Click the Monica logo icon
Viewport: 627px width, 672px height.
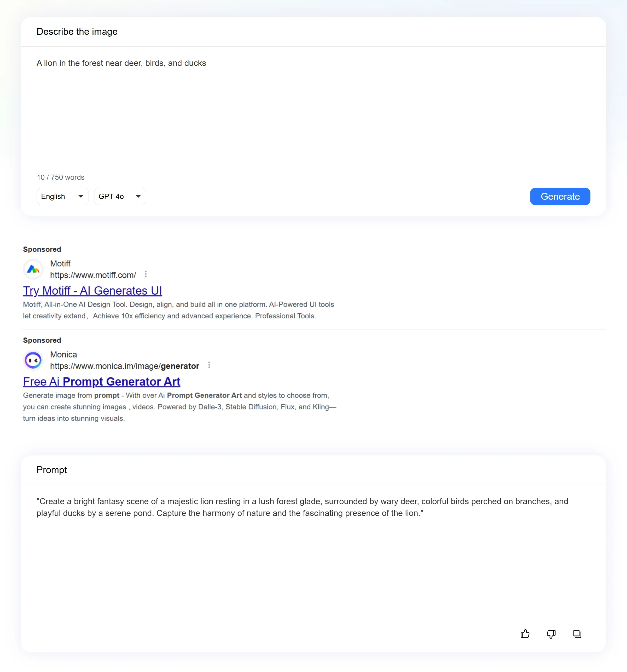pyautogui.click(x=33, y=360)
